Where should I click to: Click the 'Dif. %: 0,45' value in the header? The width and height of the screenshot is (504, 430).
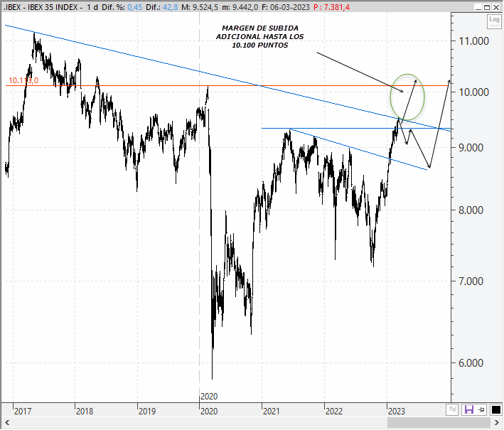[x=122, y=7]
